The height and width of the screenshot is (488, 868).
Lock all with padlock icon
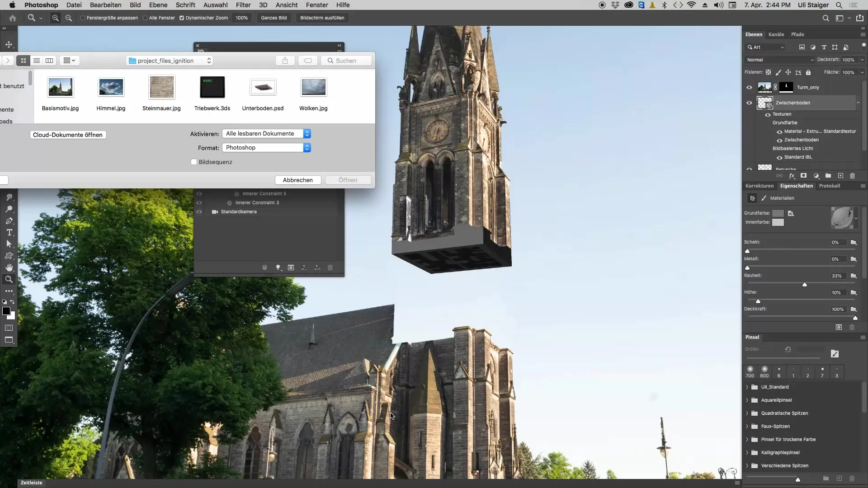tap(808, 72)
